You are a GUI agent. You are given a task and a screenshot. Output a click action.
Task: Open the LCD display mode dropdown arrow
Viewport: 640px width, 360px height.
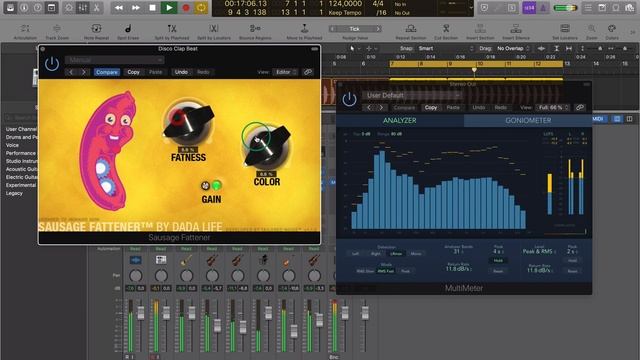coord(471,8)
